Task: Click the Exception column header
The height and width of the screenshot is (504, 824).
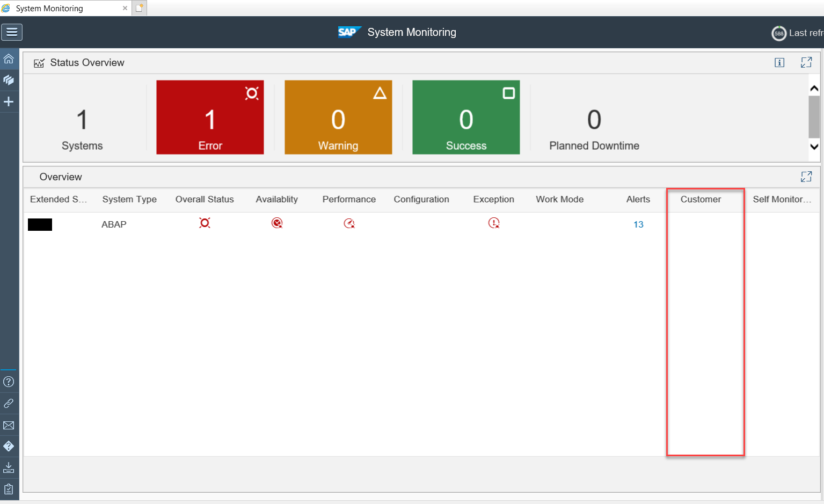Action: [x=494, y=199]
